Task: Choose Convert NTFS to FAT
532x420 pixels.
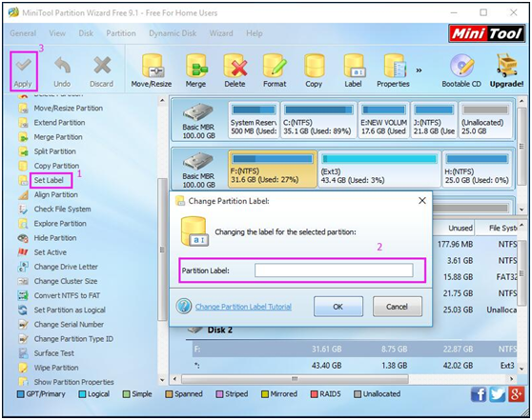Action: coord(67,295)
